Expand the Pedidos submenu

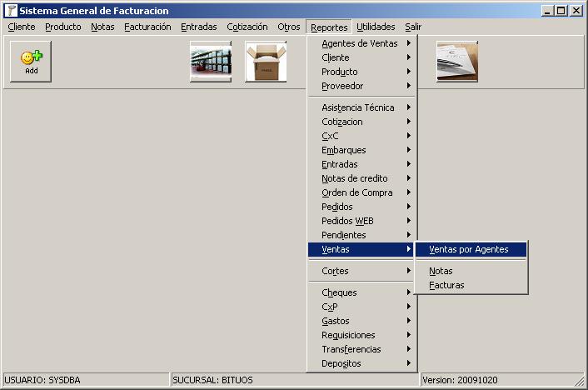[361, 207]
